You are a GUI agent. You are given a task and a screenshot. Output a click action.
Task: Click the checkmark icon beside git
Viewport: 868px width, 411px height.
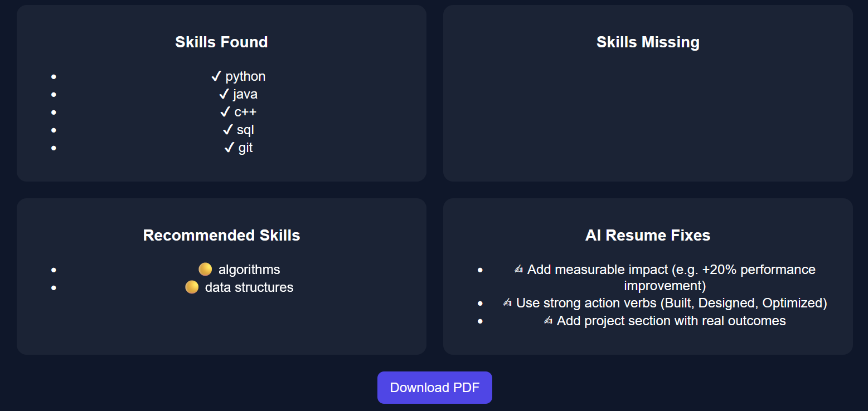point(229,148)
